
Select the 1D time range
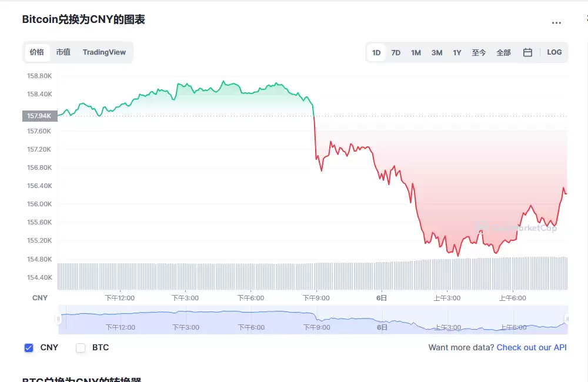point(376,52)
